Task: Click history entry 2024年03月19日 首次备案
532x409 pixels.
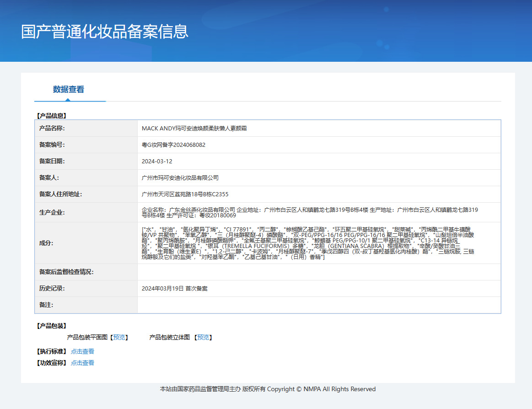Action: pos(174,289)
